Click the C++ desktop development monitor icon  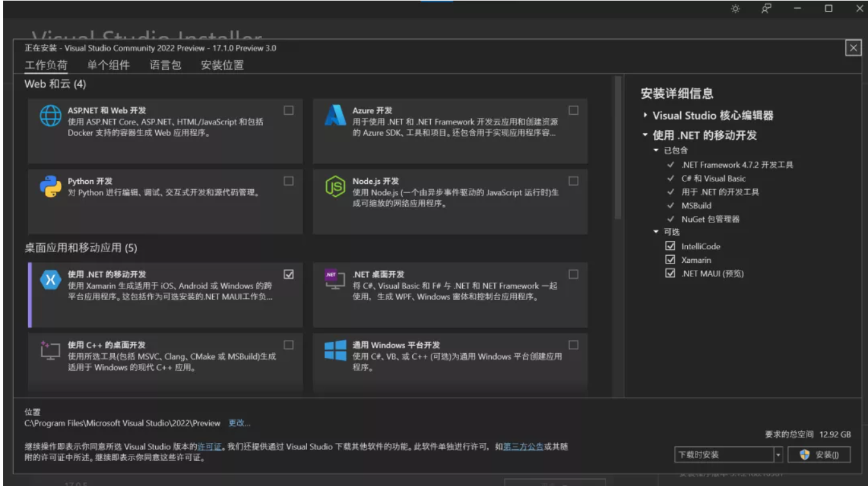pyautogui.click(x=51, y=349)
